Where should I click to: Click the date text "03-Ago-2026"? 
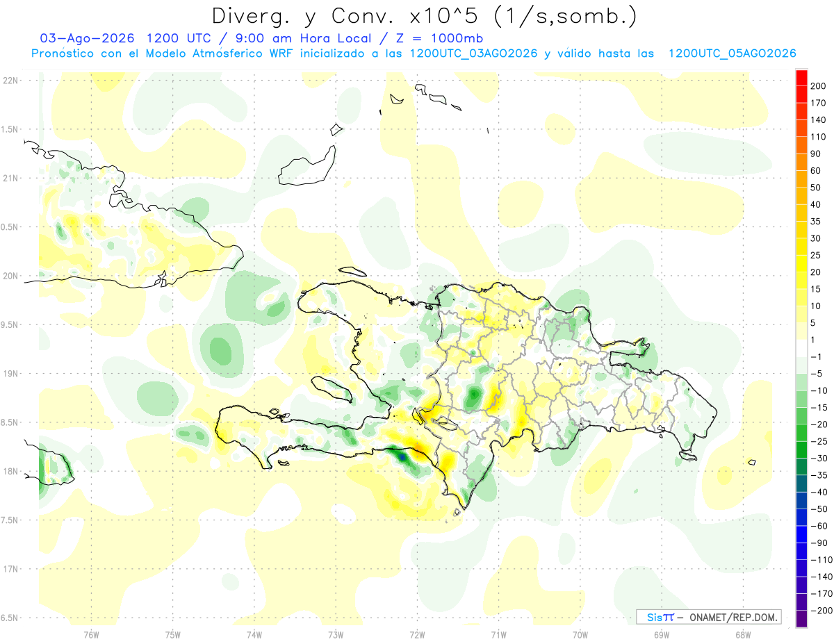tap(87, 38)
